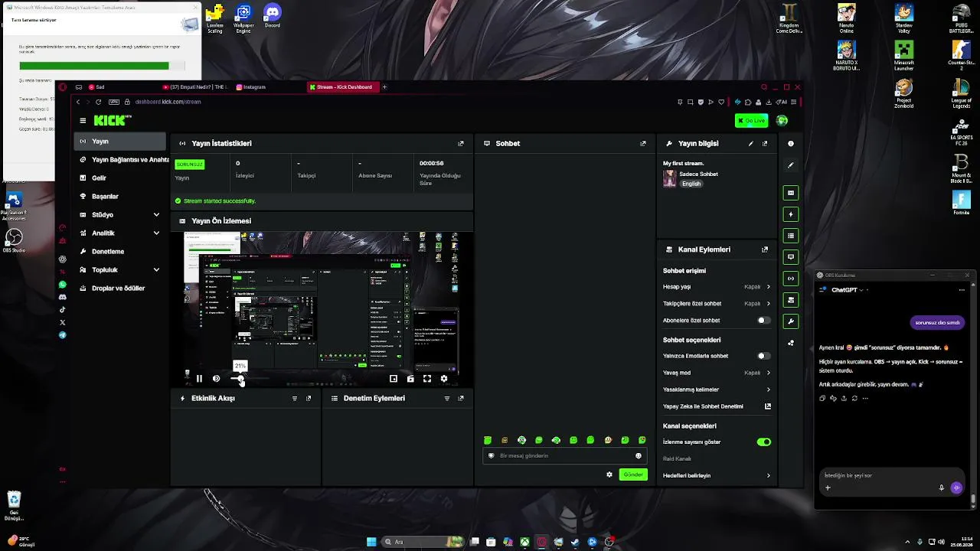
Task: Toggle the list widget in right toolbar
Action: point(791,236)
